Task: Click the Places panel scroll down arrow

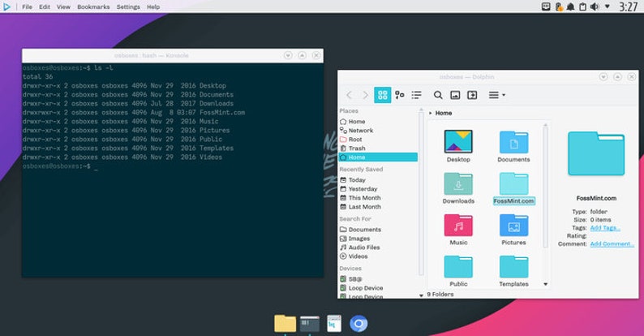Action: [x=421, y=295]
